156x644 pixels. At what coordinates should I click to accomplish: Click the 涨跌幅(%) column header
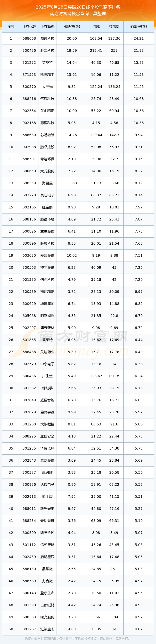(x=72, y=26)
